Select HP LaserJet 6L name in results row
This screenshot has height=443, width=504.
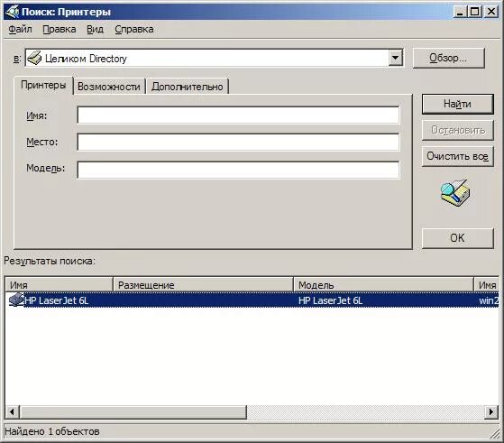[56, 300]
